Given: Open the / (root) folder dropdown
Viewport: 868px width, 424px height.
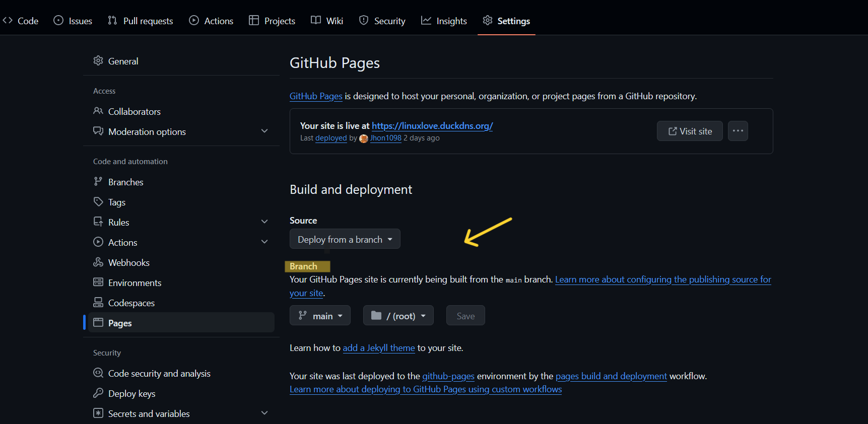Looking at the screenshot, I should [398, 316].
